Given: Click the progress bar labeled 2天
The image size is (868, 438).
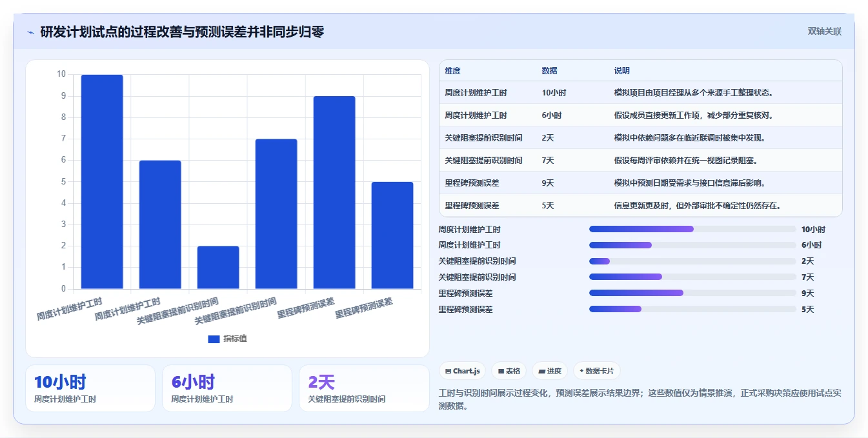Looking at the screenshot, I should [x=692, y=261].
